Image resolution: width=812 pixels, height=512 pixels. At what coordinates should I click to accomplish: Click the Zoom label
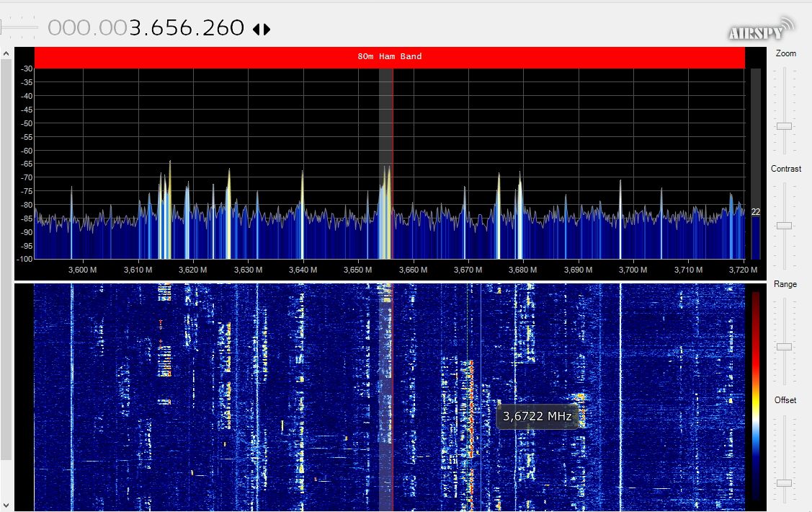tap(785, 53)
